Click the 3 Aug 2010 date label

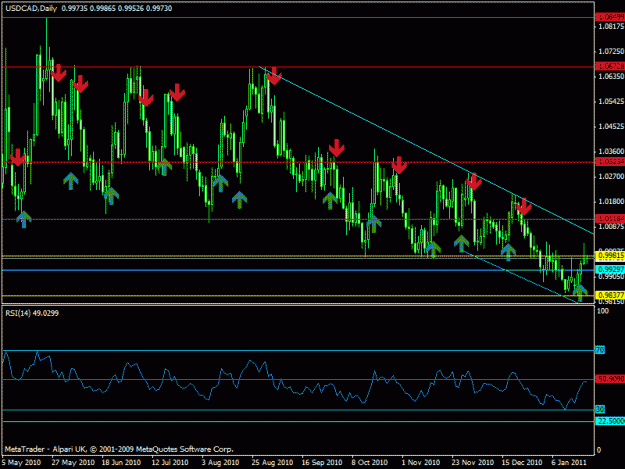pyautogui.click(x=220, y=462)
